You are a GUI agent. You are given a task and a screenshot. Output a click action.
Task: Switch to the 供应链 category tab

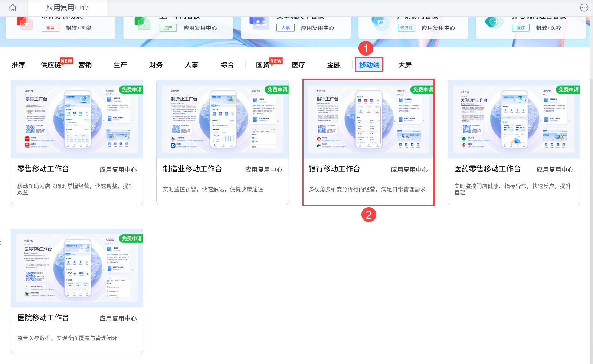[51, 65]
